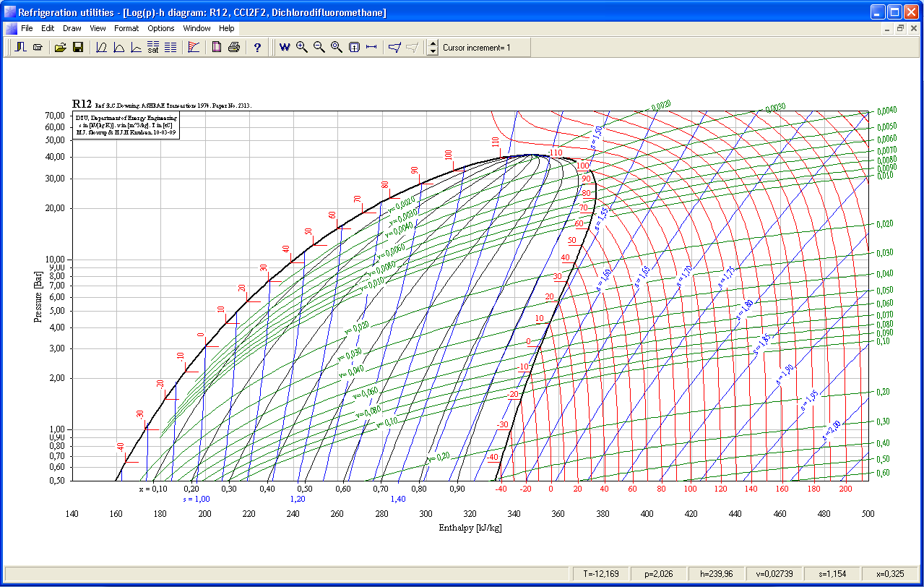Increase cursor increment with up arrow

(433, 43)
